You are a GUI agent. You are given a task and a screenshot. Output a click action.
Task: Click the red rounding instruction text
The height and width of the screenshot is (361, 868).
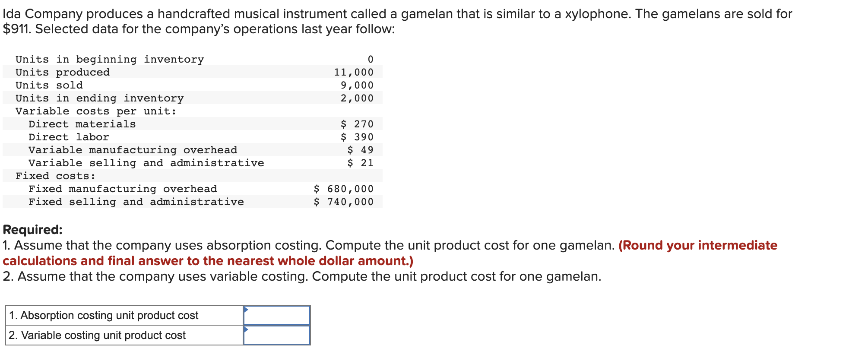coord(390,253)
